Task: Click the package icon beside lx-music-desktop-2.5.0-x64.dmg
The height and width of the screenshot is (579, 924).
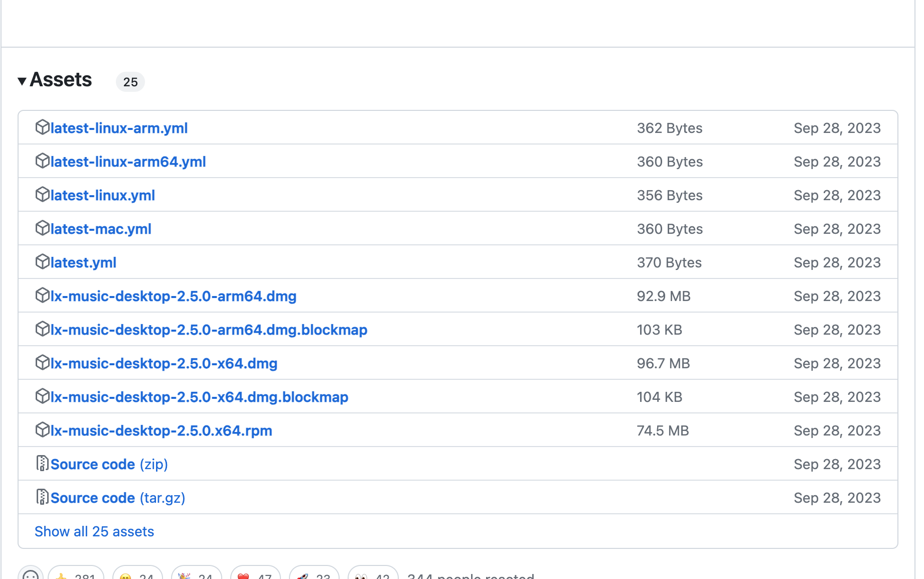Action: (x=42, y=363)
